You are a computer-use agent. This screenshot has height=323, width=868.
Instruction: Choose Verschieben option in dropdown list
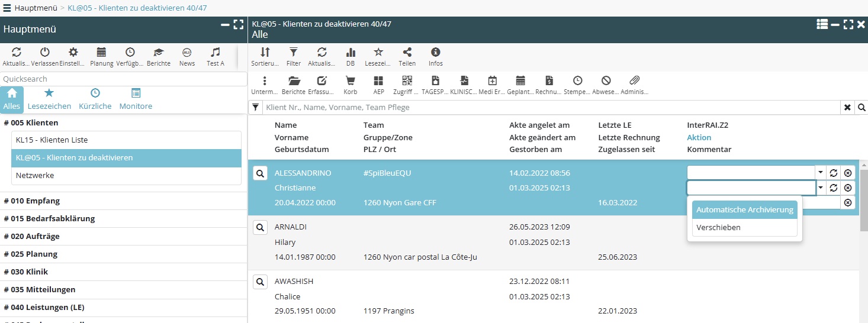coord(718,228)
